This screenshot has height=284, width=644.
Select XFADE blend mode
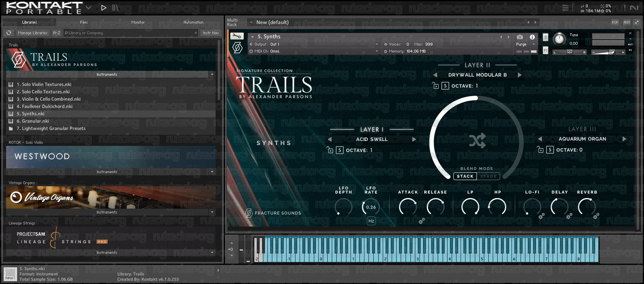click(488, 176)
